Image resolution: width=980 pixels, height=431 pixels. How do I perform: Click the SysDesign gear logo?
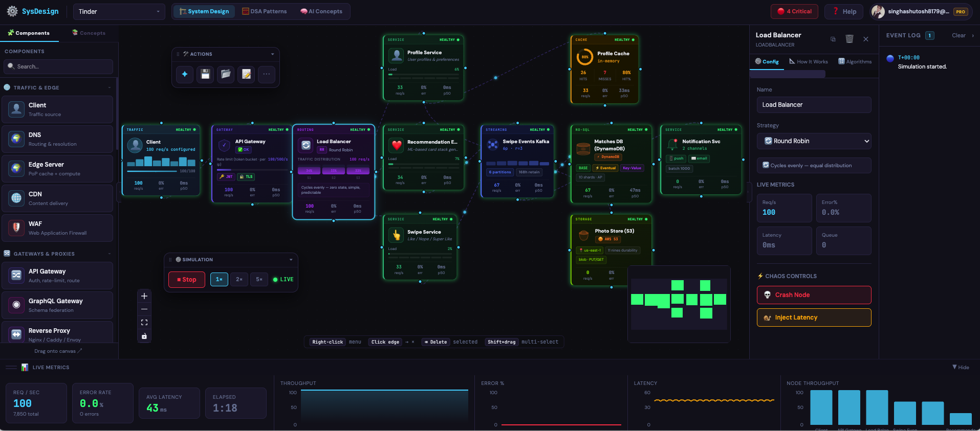[12, 11]
